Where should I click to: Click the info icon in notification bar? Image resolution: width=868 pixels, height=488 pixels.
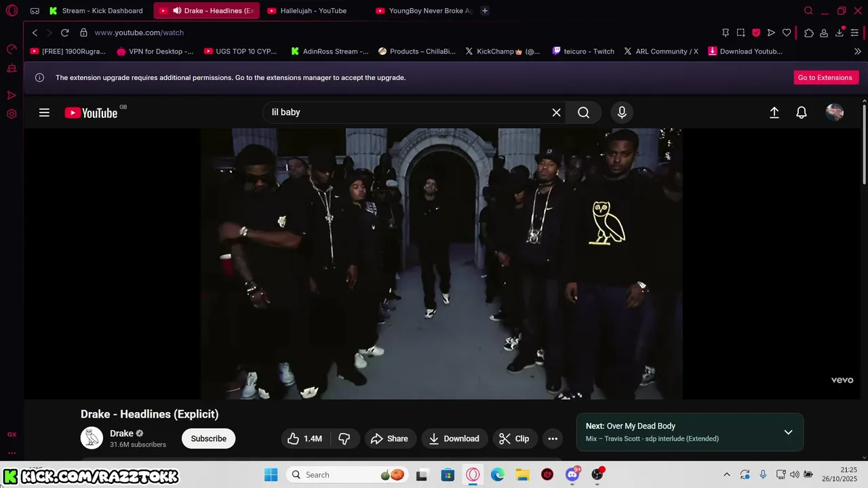pos(39,77)
